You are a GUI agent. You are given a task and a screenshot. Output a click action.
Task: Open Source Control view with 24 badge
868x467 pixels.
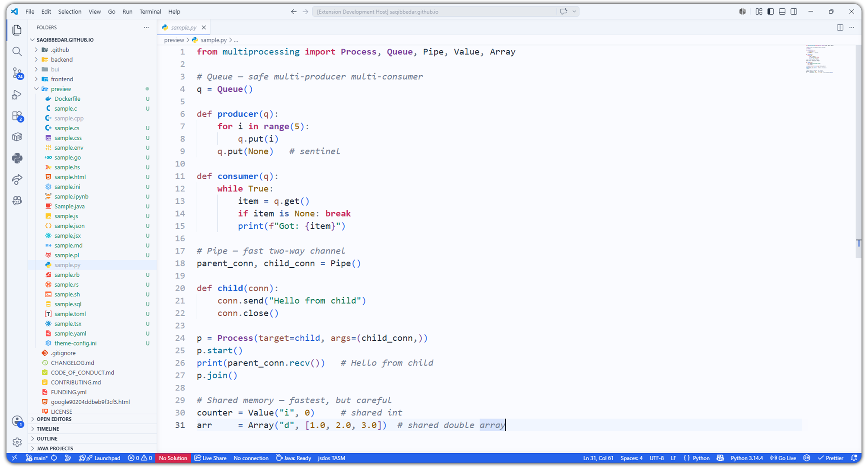coord(17,73)
